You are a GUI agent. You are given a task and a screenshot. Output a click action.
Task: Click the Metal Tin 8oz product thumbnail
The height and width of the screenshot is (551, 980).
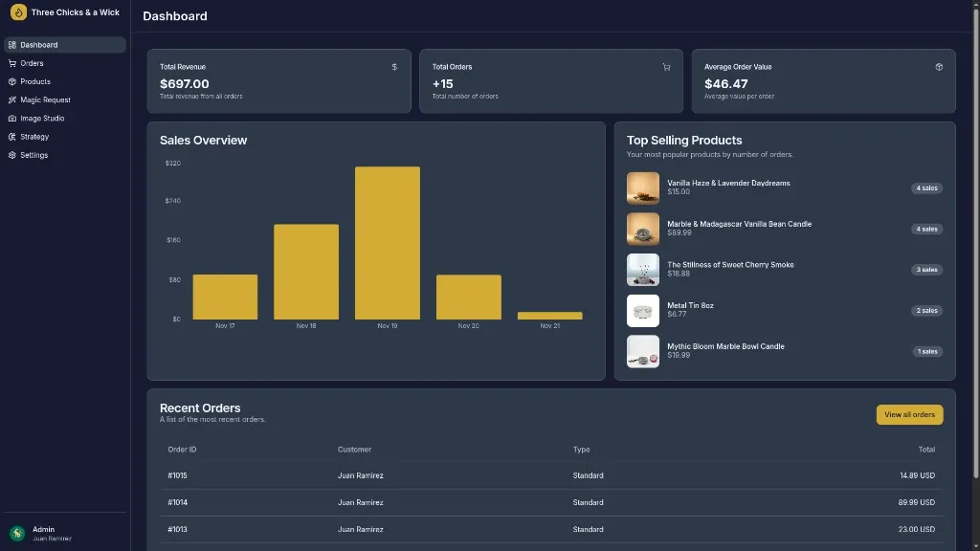coord(642,310)
